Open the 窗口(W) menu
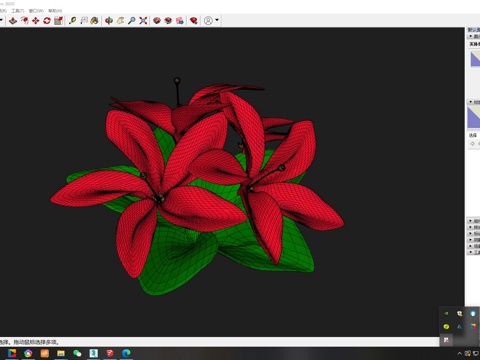480x360 pixels. (36, 11)
